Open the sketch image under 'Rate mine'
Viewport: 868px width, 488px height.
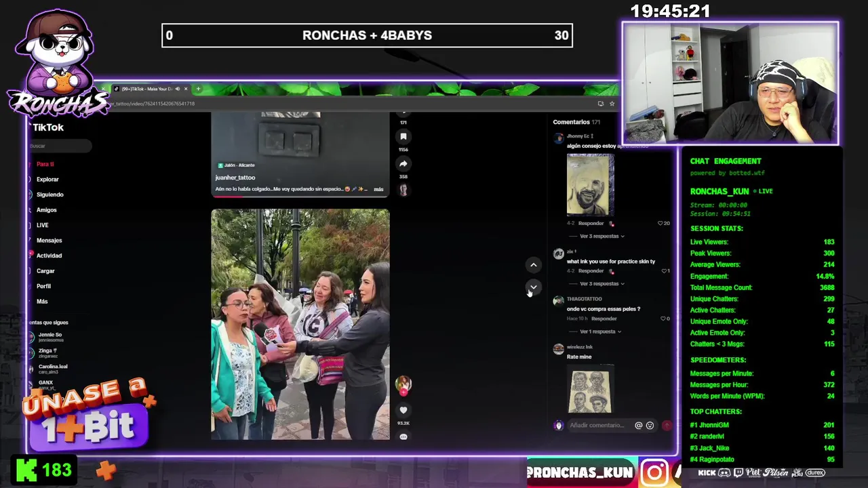(590, 390)
